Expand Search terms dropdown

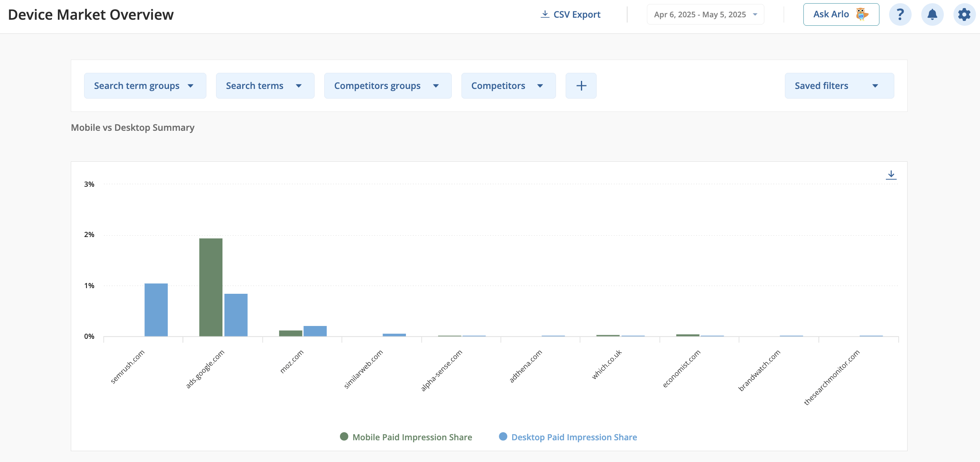pos(265,86)
